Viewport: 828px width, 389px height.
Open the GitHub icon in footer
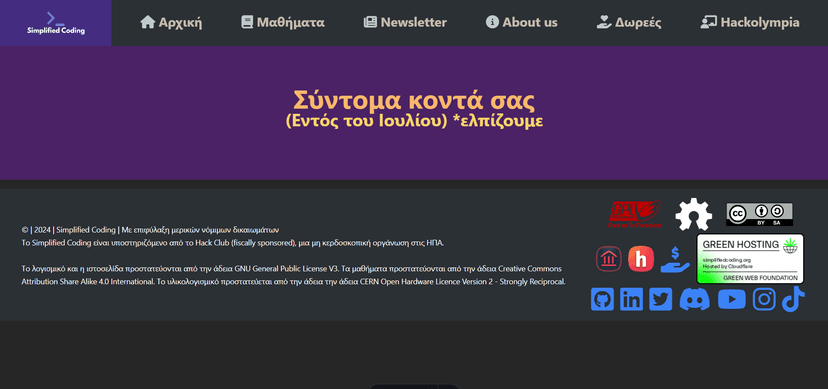click(602, 299)
